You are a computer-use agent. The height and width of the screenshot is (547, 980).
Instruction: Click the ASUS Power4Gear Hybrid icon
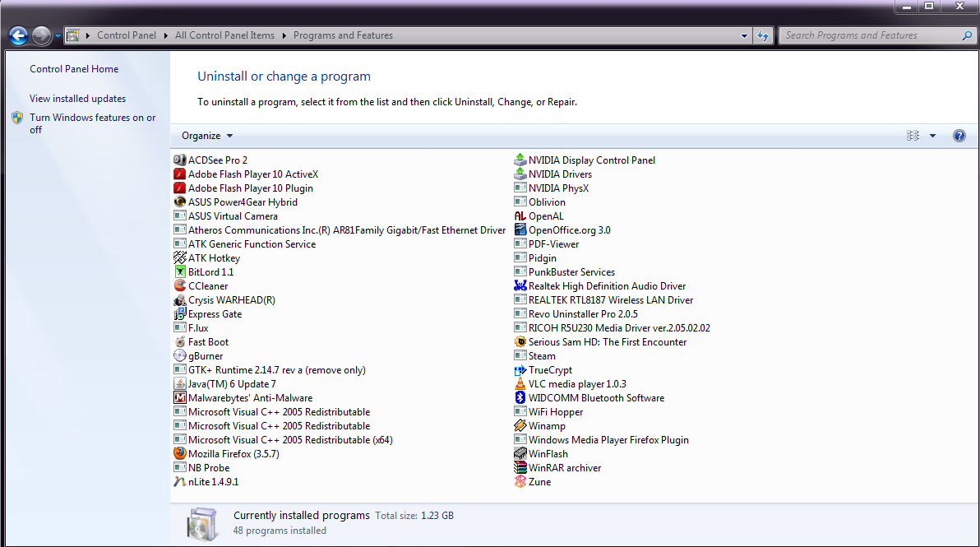(180, 202)
